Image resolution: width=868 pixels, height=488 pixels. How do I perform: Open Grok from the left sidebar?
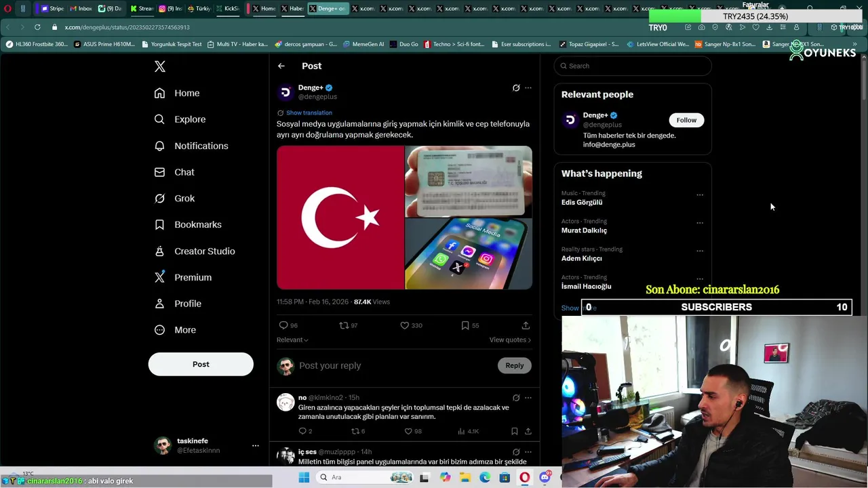coord(174,199)
